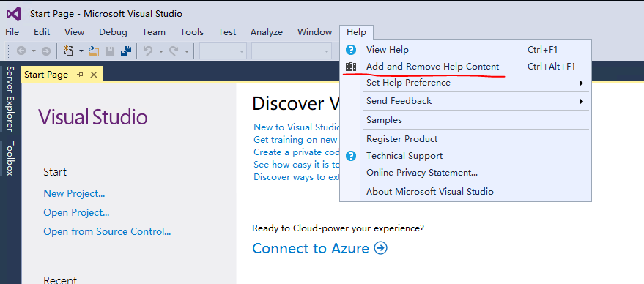Toggle the pin on Start Page tab
The image size is (644, 284).
click(x=81, y=75)
